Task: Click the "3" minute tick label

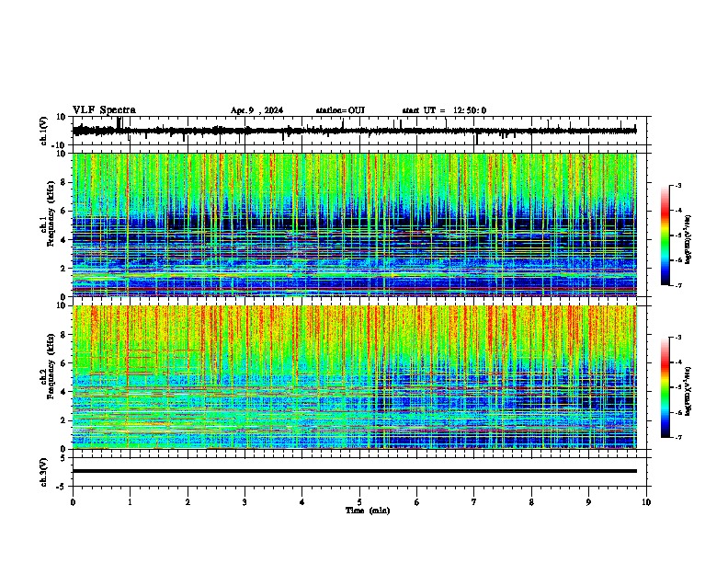Action: 245,502
